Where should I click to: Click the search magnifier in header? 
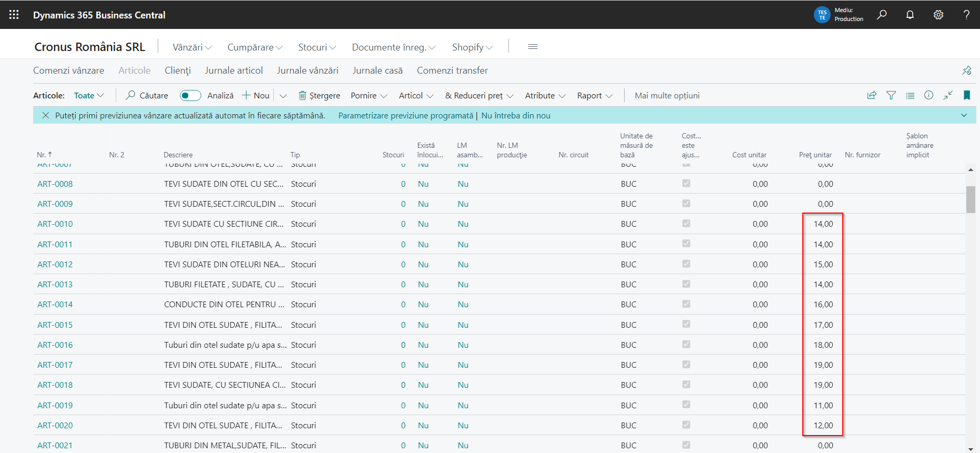(x=882, y=15)
